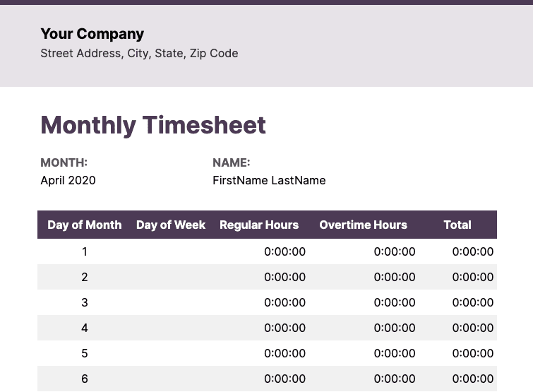This screenshot has width=533, height=392.
Task: Select the Total column header
Action: pos(457,225)
